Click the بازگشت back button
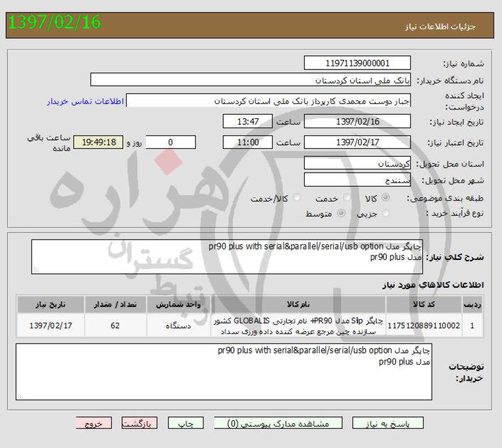Viewport: 502px width, 448px height. point(140,423)
